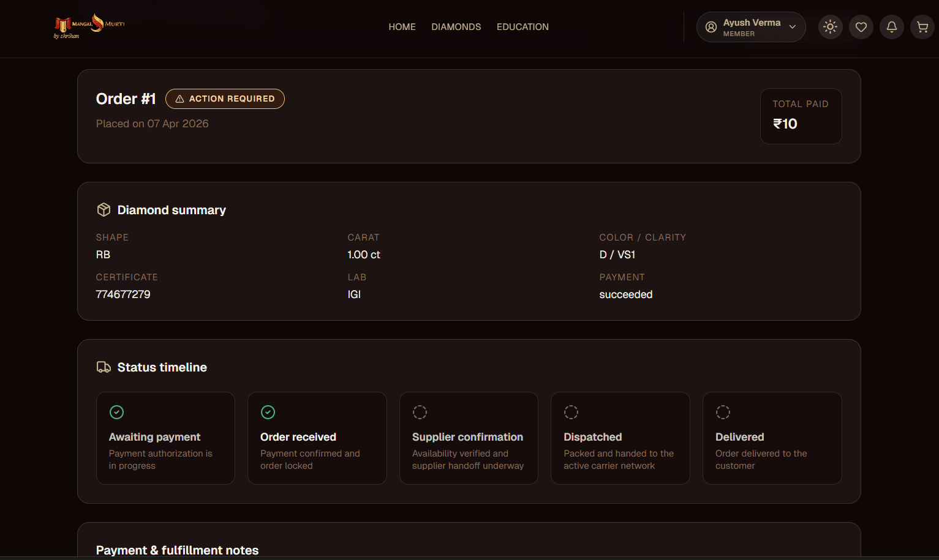The width and height of the screenshot is (939, 560).
Task: Click the green checkmark on Order received
Action: tap(268, 412)
